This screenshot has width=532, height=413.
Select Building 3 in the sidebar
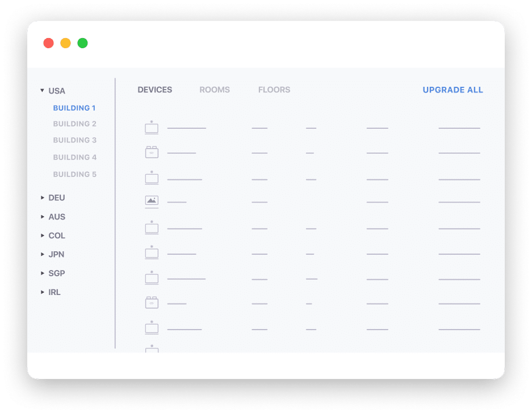point(74,140)
